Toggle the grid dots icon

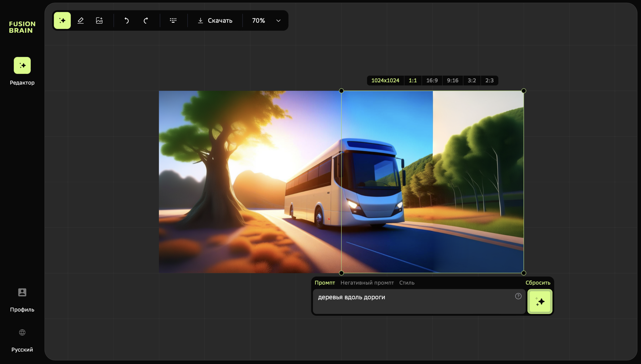click(173, 20)
